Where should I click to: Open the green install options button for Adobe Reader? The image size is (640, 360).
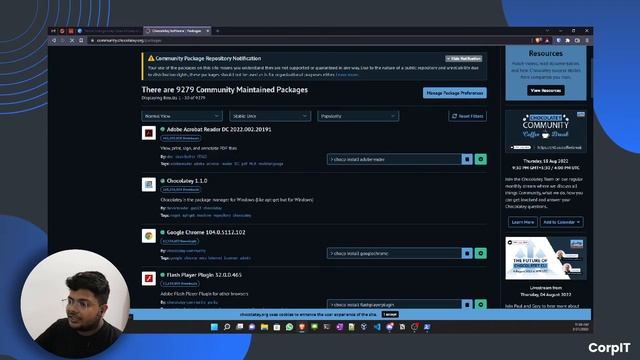pyautogui.click(x=480, y=159)
